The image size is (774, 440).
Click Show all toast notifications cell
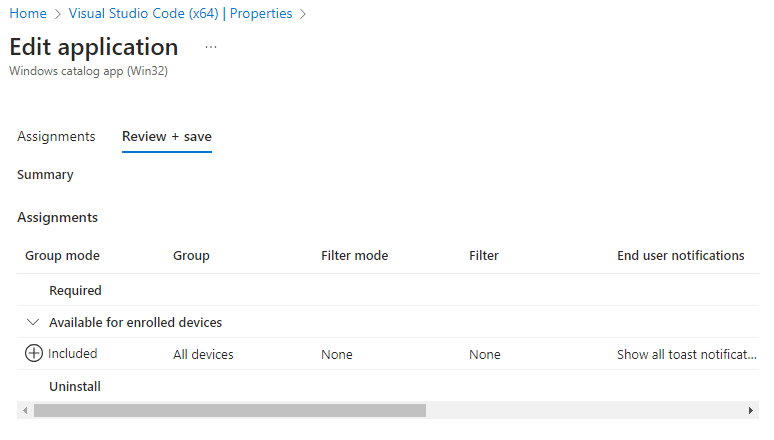click(686, 354)
